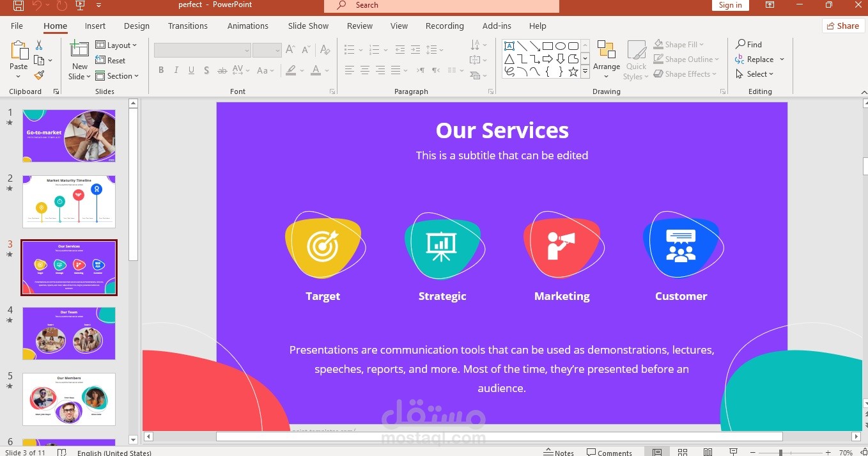Click the Increase Indent icon
The height and width of the screenshot is (456, 868).
pos(415,50)
